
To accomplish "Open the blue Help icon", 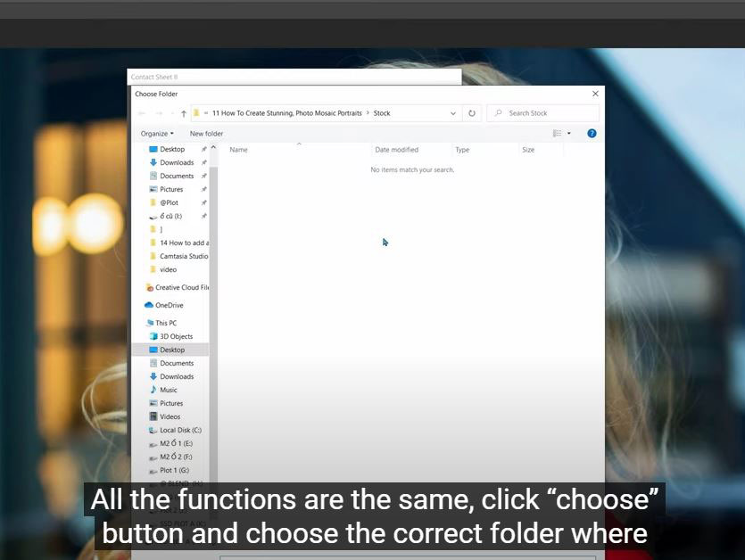I will (592, 134).
